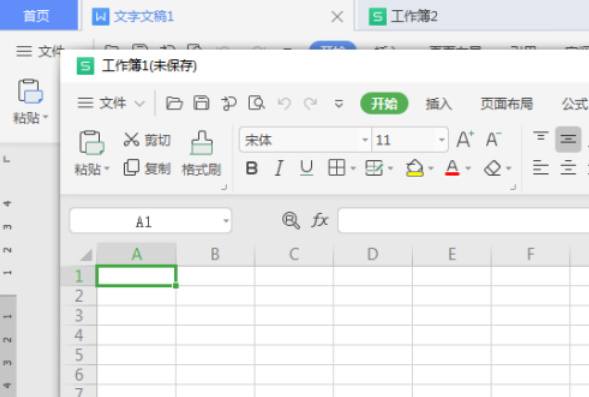Open the font group dialog launcher

[x=513, y=187]
